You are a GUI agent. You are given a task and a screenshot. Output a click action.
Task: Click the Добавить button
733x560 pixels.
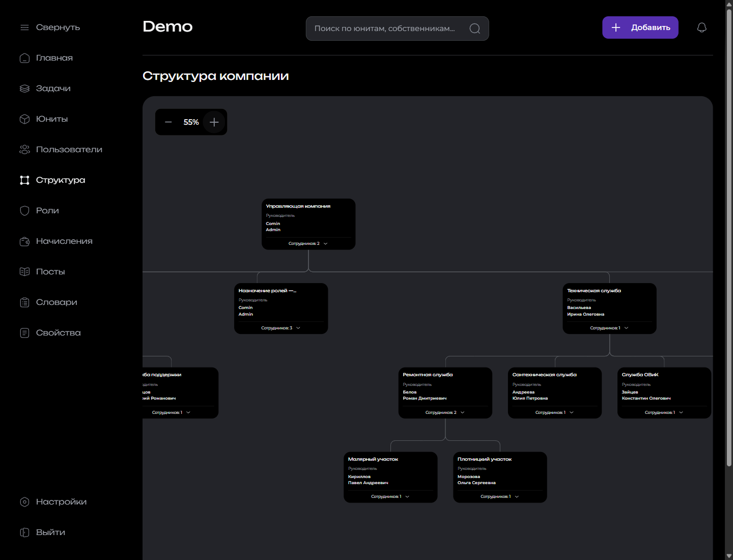coord(640,27)
